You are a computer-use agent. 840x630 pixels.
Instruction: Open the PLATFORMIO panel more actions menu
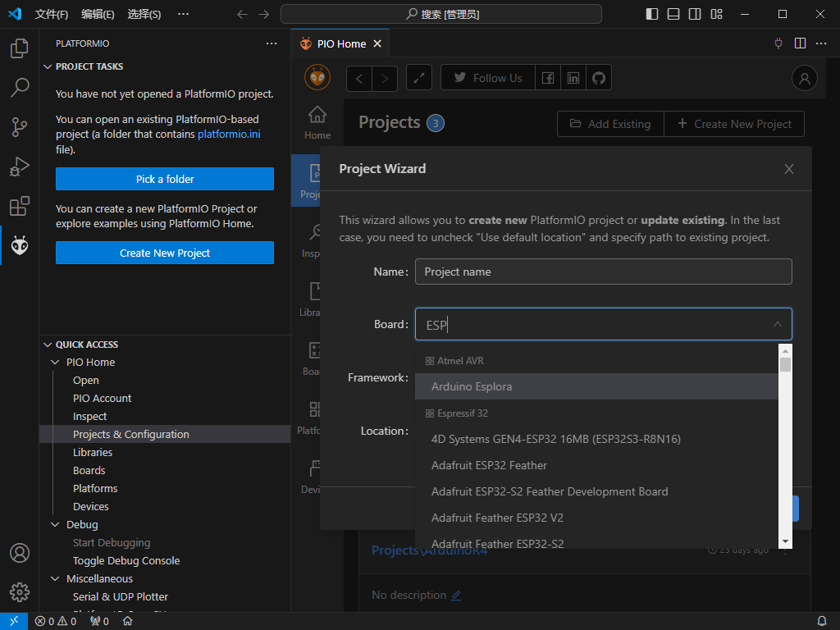pyautogui.click(x=272, y=43)
